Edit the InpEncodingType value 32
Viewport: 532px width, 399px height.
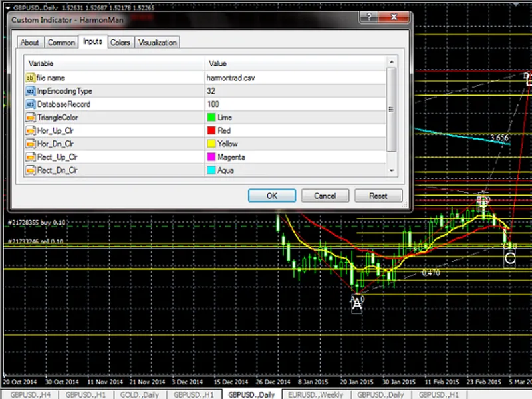(x=295, y=91)
